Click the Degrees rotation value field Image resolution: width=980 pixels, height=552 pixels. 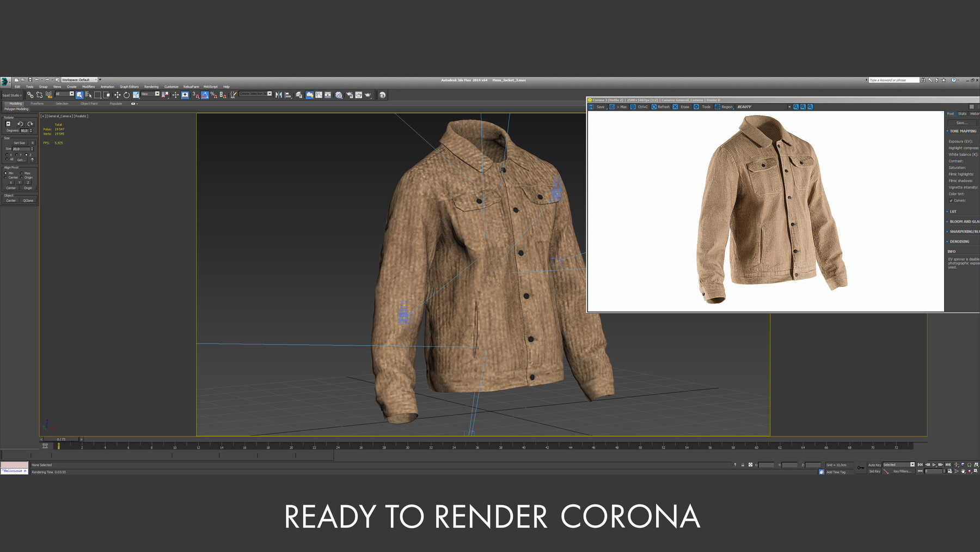(x=24, y=131)
